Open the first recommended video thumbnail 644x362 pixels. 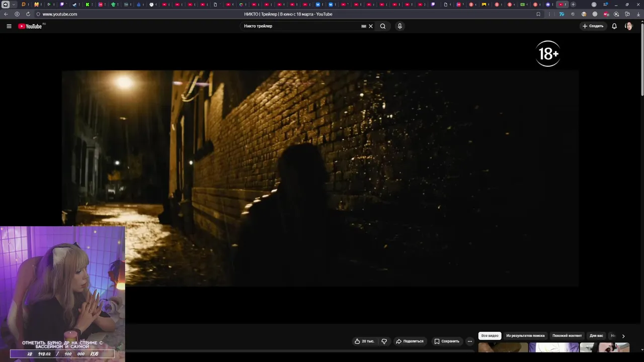[503, 347]
